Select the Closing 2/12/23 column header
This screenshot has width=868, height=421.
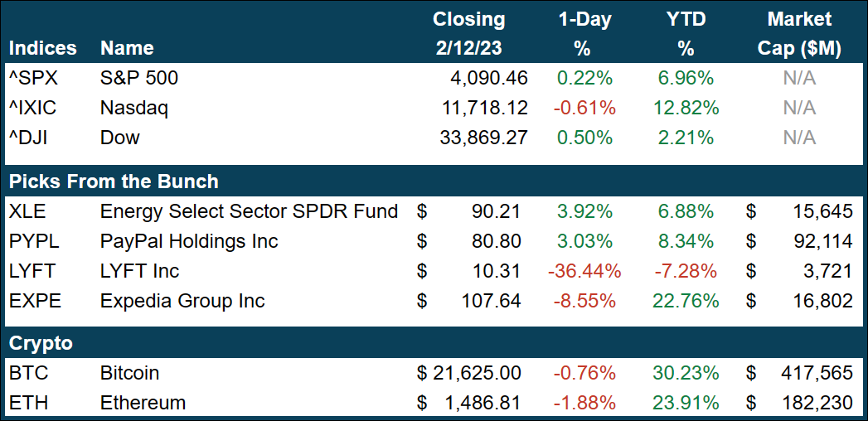click(468, 33)
